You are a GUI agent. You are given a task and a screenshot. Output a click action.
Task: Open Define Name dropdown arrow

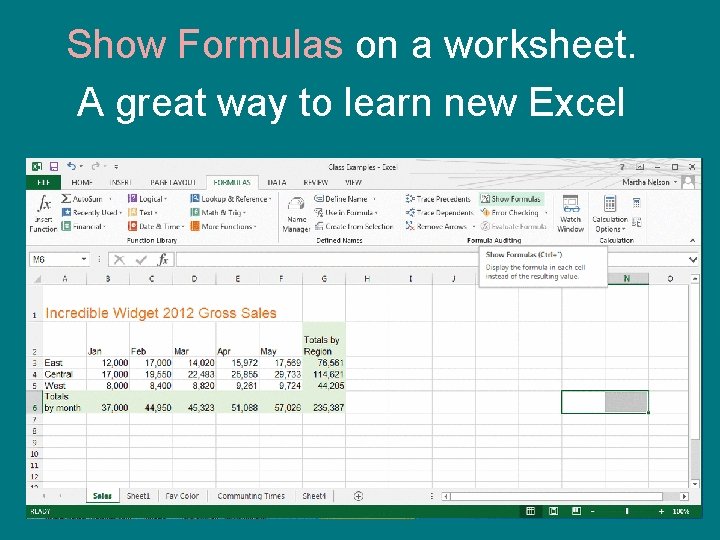pos(374,199)
